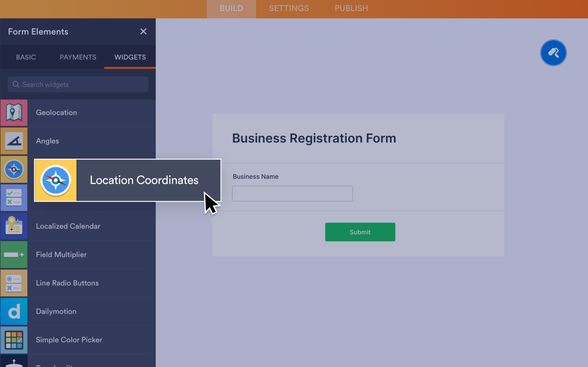Viewport: 588px width, 367px height.
Task: Close the Form Elements panel
Action: (x=143, y=31)
